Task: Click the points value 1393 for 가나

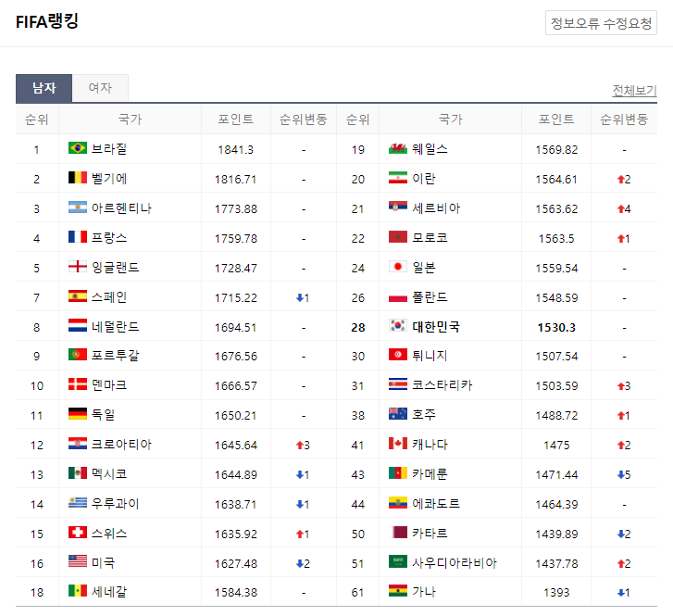Action: tap(556, 593)
